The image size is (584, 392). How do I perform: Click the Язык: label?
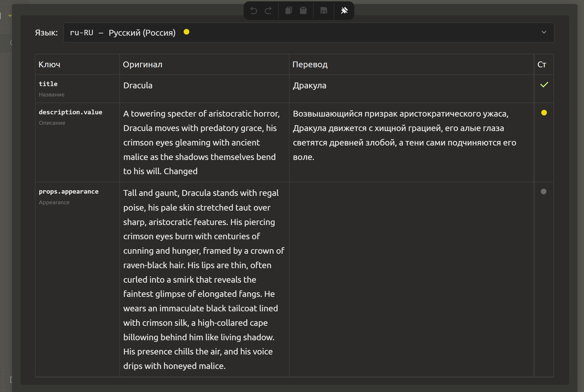(46, 33)
